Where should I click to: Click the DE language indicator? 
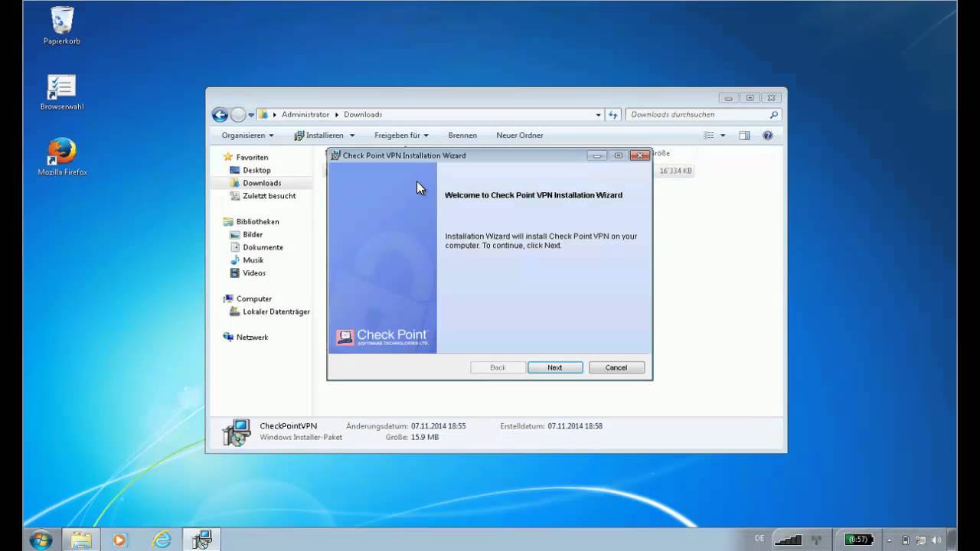tap(759, 539)
